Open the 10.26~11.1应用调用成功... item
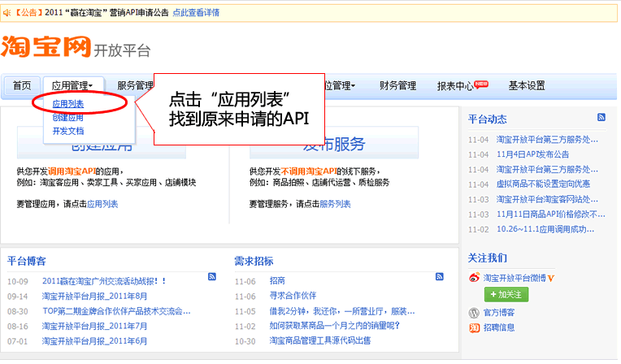Image resolution: width=621 pixels, height=364 pixels. click(545, 229)
